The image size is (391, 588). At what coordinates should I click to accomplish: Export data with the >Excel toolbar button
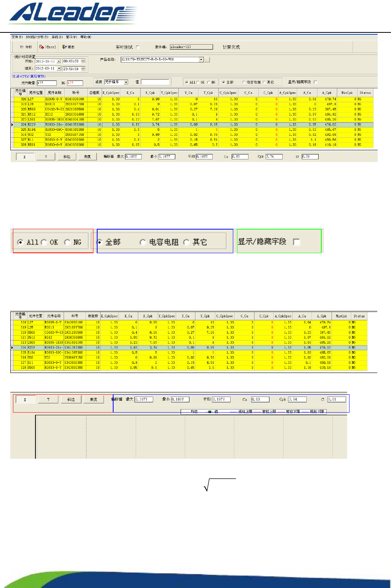tap(48, 47)
